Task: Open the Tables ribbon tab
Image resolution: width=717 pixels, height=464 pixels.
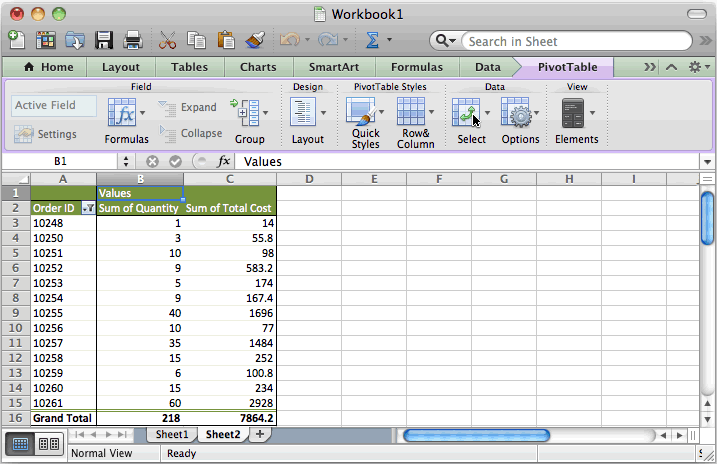Action: click(189, 67)
